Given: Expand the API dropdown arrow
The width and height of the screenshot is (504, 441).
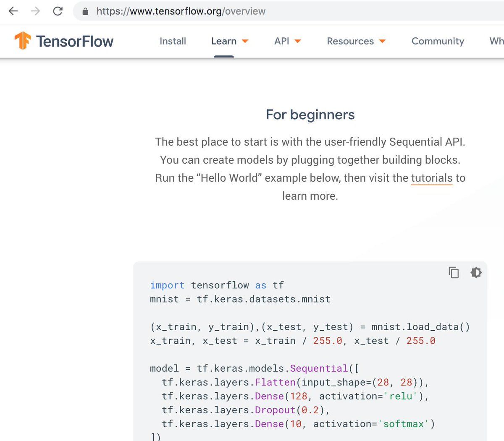Looking at the screenshot, I should coord(298,41).
